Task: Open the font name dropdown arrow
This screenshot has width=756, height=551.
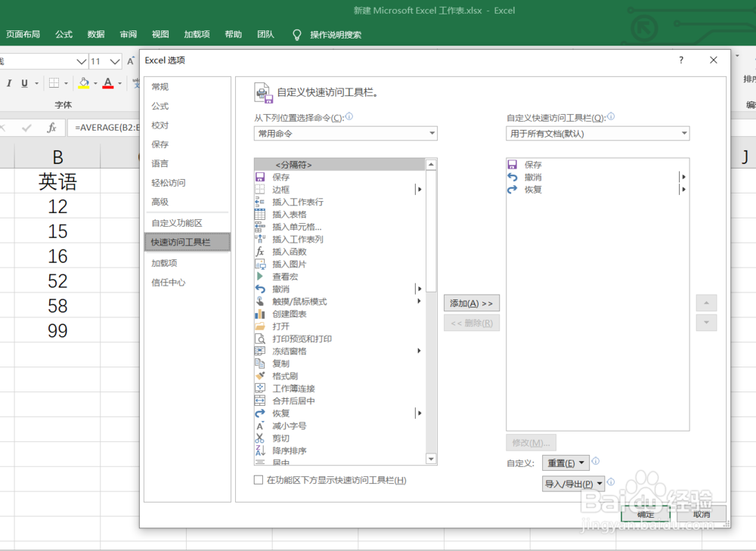Action: click(x=82, y=61)
